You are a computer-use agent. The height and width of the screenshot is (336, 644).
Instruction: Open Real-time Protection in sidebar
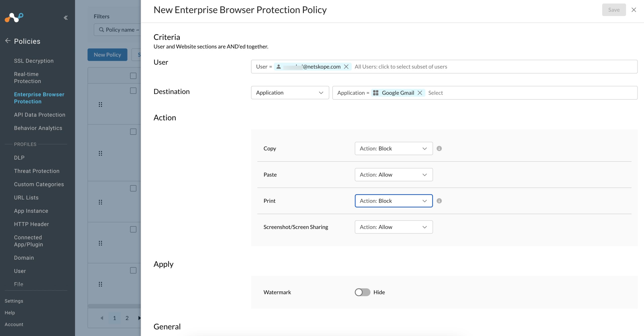pos(27,77)
